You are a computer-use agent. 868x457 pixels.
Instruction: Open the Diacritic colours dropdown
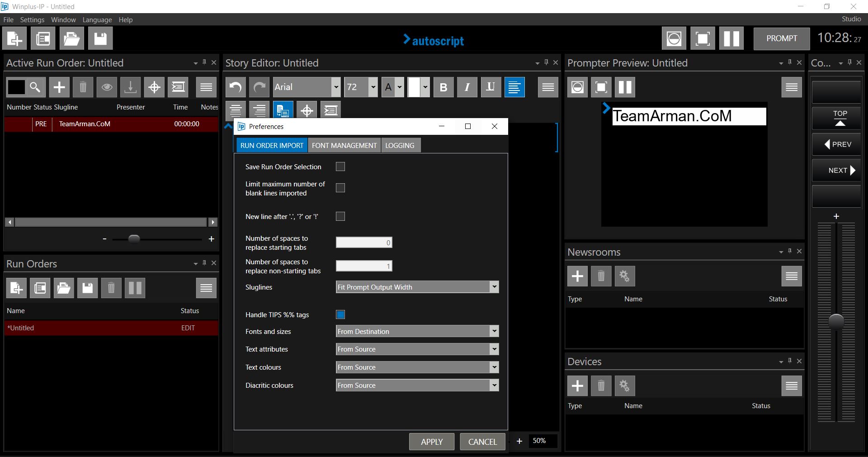coord(494,385)
